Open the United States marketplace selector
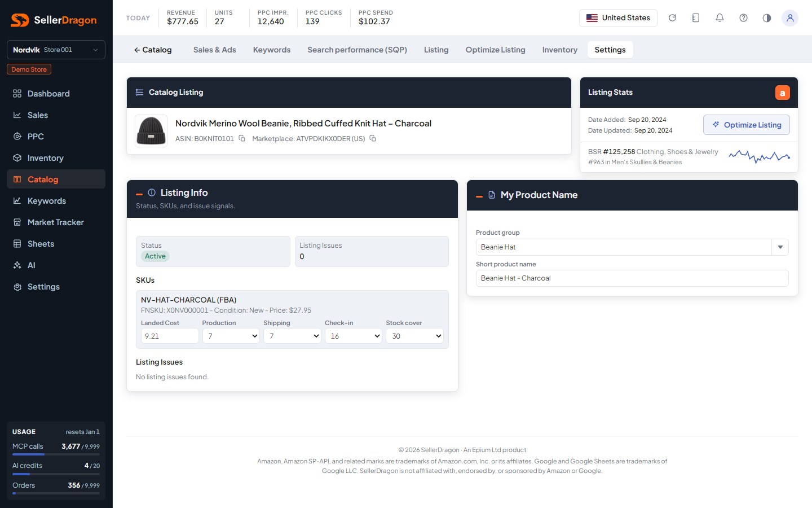 click(x=618, y=18)
